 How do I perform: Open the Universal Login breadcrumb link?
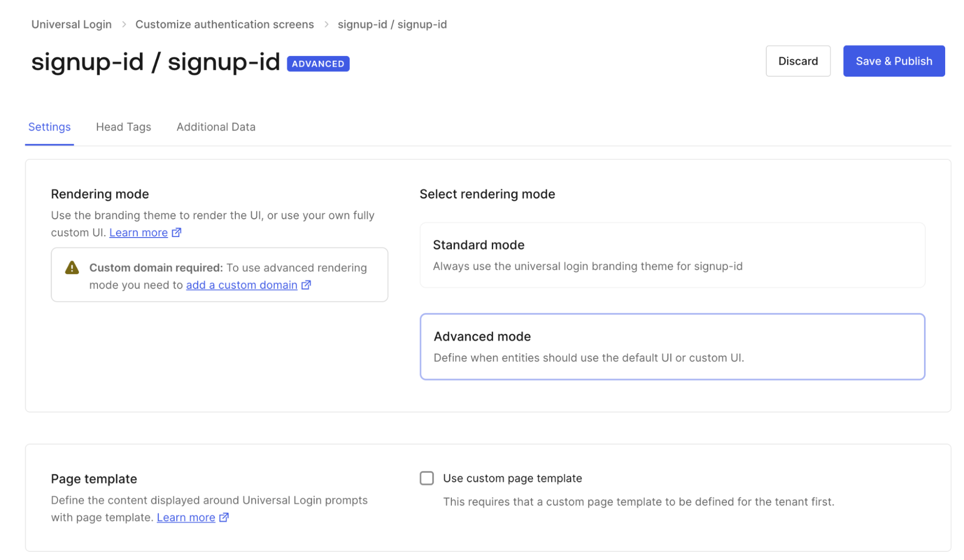(x=71, y=24)
